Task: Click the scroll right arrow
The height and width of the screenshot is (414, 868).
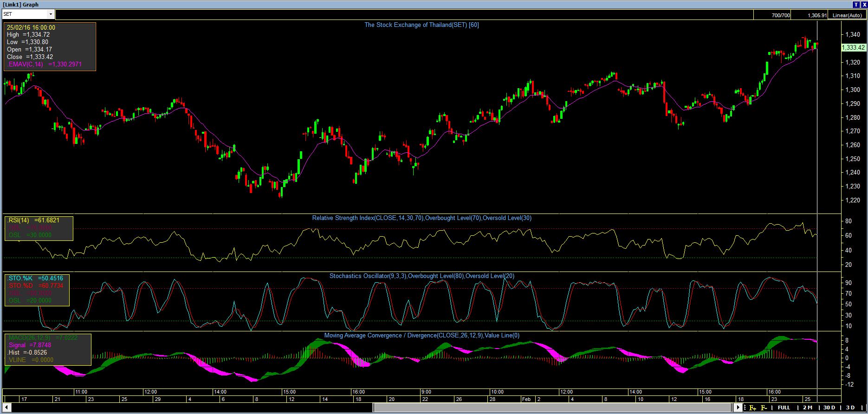Action: 738,408
